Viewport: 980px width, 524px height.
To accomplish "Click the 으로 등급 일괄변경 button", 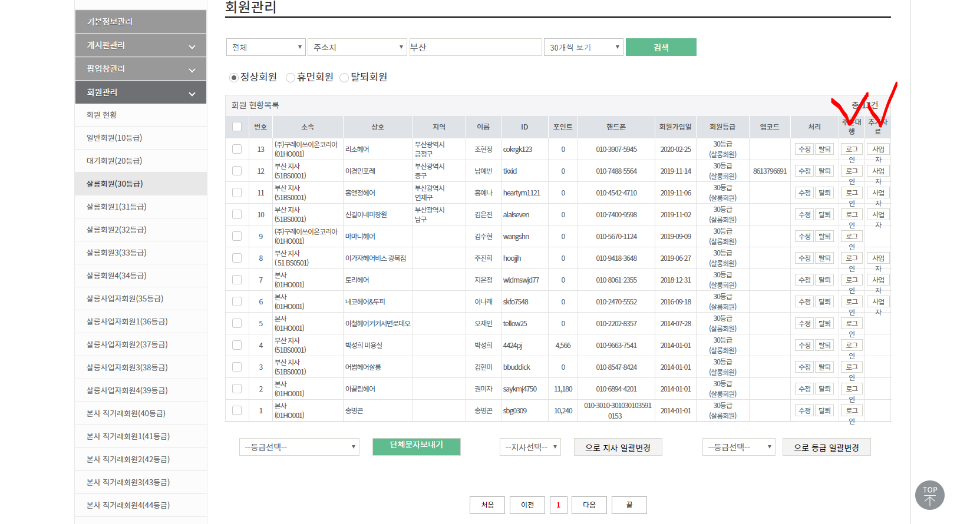I will tap(826, 447).
